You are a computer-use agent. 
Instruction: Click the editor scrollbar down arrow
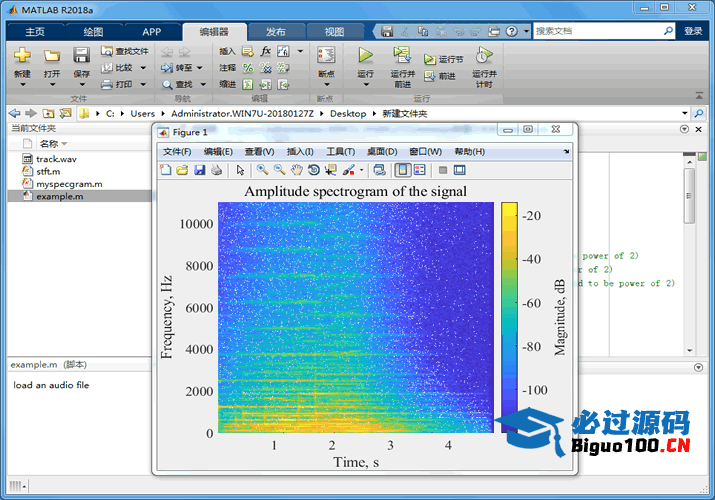point(689,351)
